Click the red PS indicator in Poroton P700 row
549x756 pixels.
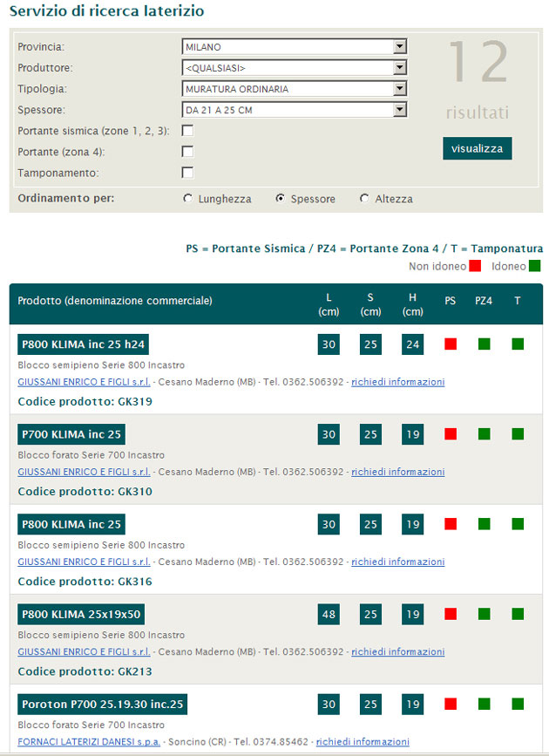(x=451, y=704)
